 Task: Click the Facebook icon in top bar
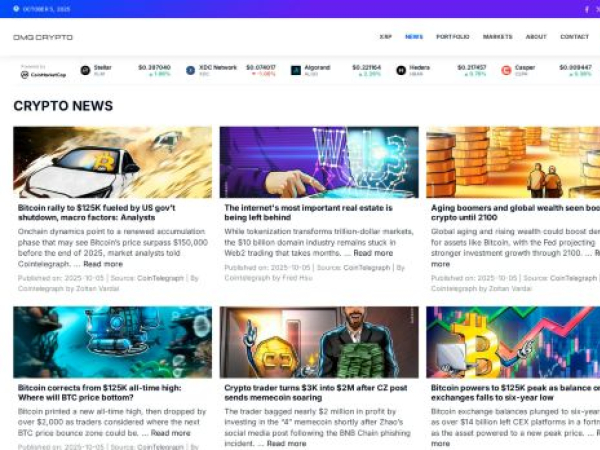(x=587, y=9)
